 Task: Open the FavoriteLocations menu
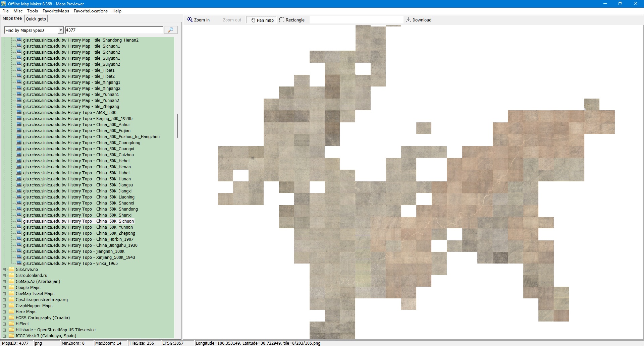pyautogui.click(x=91, y=11)
